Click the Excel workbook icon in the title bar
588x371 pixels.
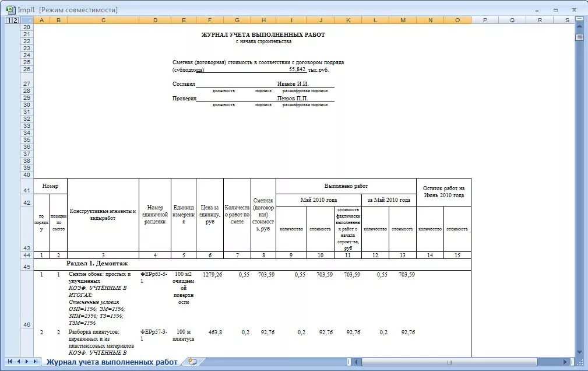pyautogui.click(x=10, y=9)
